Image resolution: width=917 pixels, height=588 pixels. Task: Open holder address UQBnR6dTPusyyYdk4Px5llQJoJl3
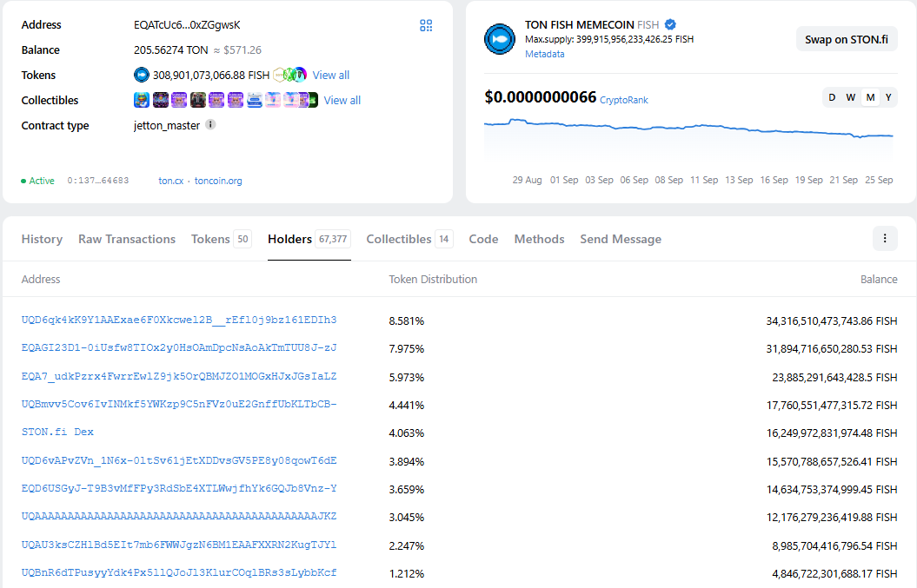[x=179, y=573]
